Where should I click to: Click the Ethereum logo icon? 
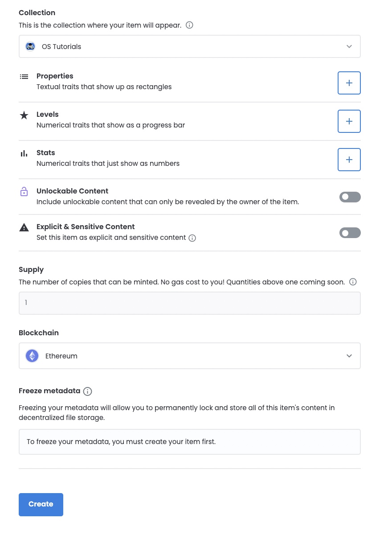[x=32, y=356]
